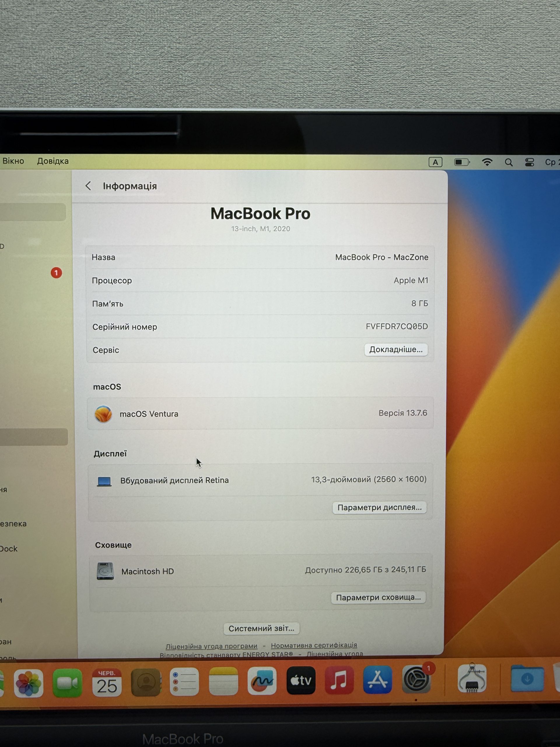Click the Macintosh HD label
The image size is (560, 747).
point(148,571)
